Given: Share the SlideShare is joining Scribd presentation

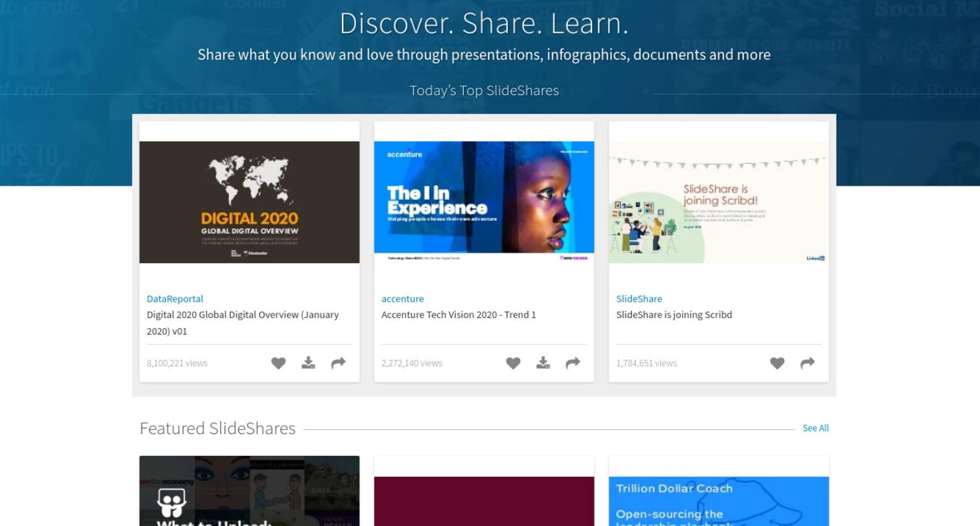Looking at the screenshot, I should click(808, 363).
